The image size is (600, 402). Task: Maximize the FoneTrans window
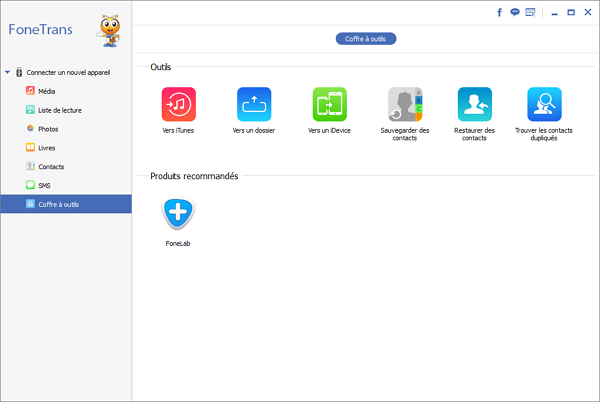571,13
